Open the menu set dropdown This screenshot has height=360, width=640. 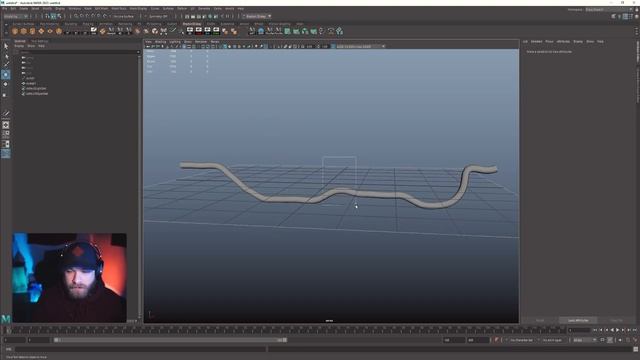pyautogui.click(x=16, y=16)
